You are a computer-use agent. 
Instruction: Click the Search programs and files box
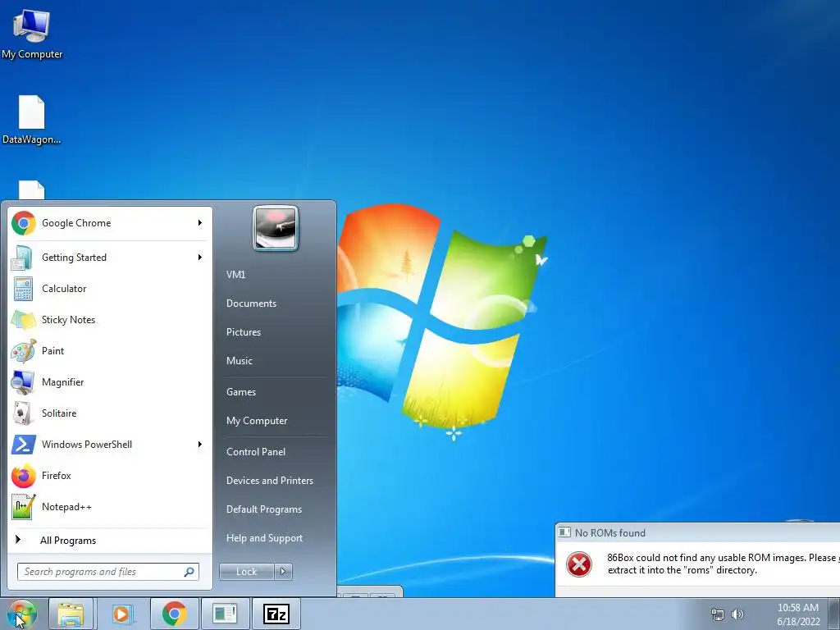coord(108,572)
